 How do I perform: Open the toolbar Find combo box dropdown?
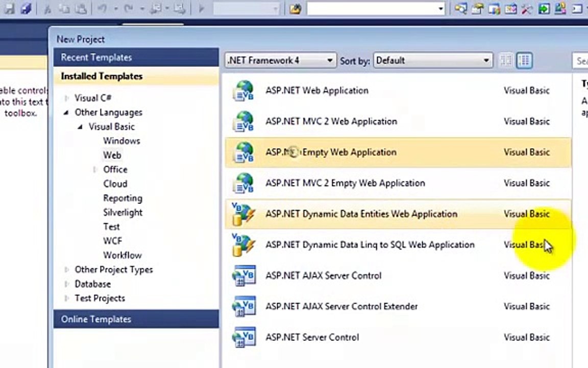(441, 8)
